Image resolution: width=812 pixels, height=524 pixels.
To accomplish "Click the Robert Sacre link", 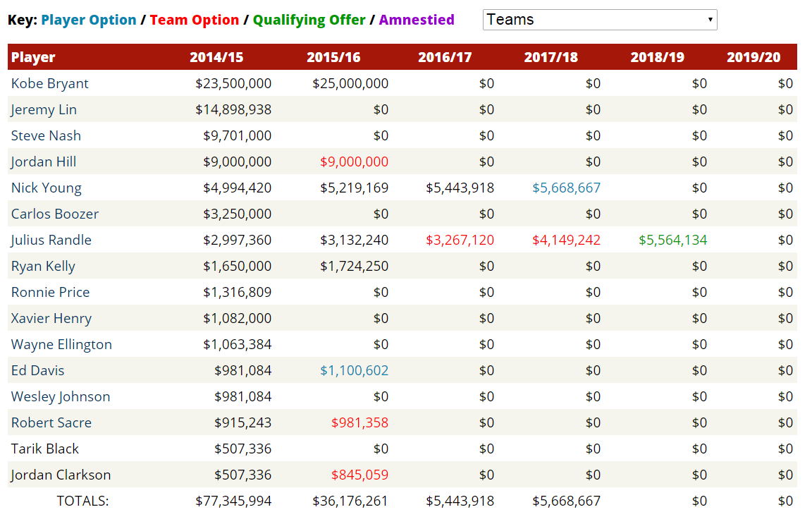I will point(51,422).
